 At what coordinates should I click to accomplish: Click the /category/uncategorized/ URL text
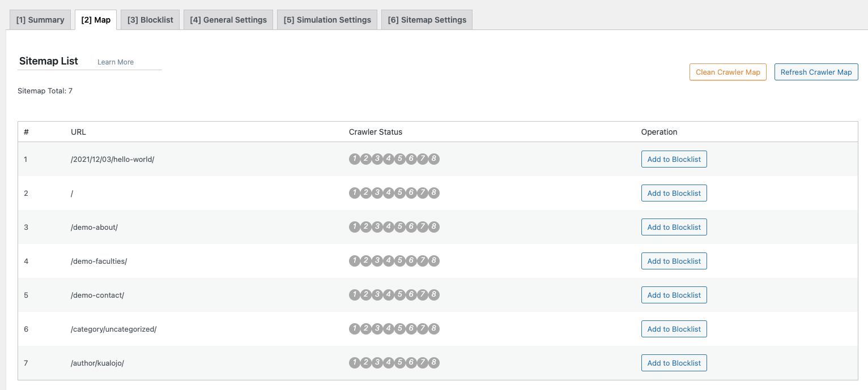pyautogui.click(x=113, y=329)
